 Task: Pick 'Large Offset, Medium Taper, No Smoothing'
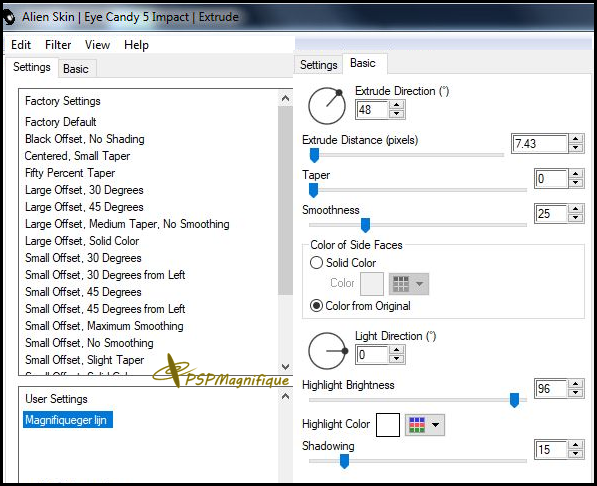point(127,224)
